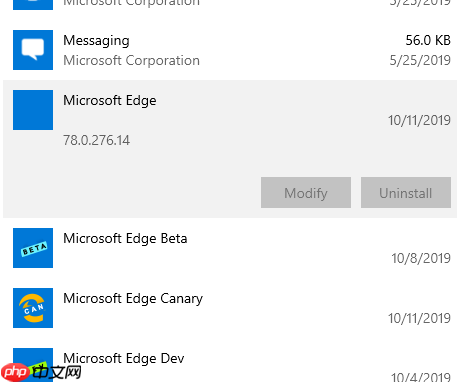Viewport: 457px width, 382px height.
Task: Select the Messaging app entry name
Action: 96,41
